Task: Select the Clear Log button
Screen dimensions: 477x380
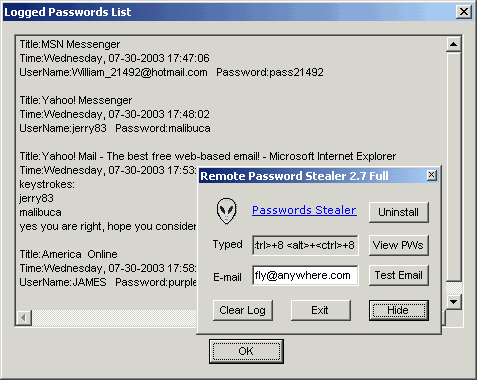Action: tap(243, 310)
